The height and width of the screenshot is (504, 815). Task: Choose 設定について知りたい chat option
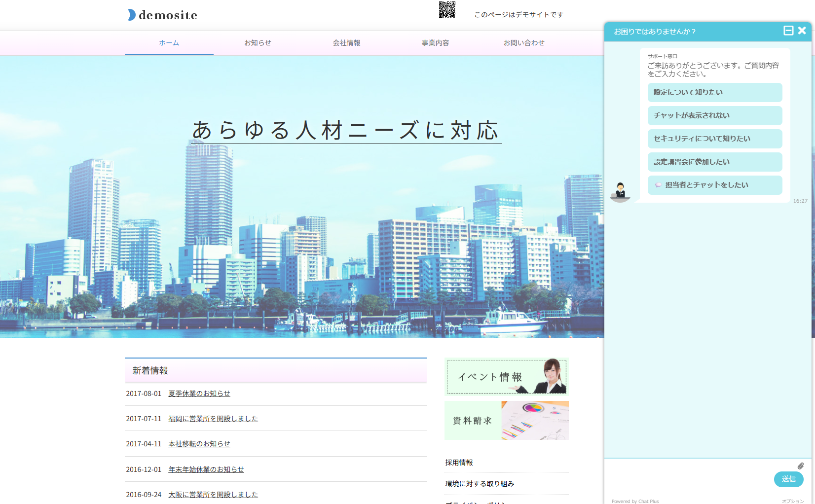point(714,92)
